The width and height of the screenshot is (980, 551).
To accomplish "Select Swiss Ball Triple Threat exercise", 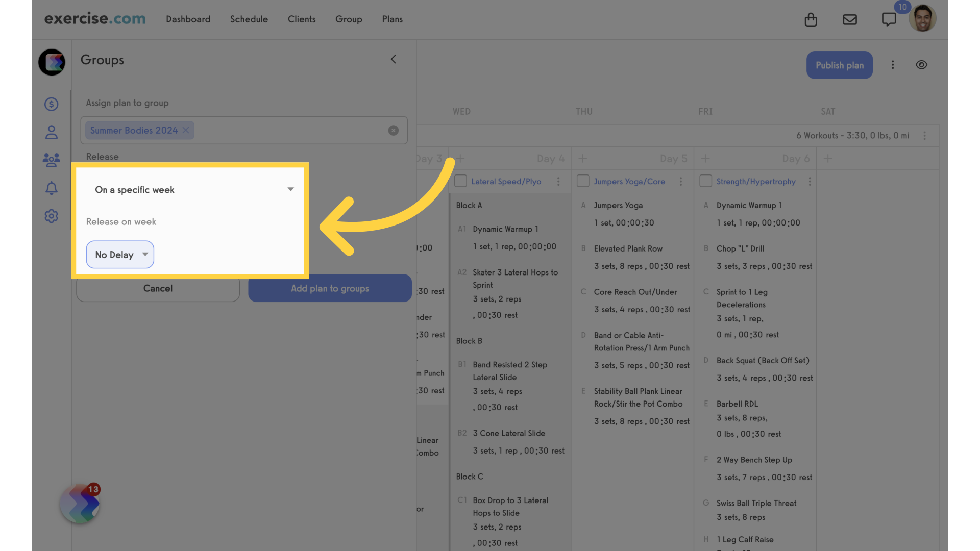I will (756, 503).
